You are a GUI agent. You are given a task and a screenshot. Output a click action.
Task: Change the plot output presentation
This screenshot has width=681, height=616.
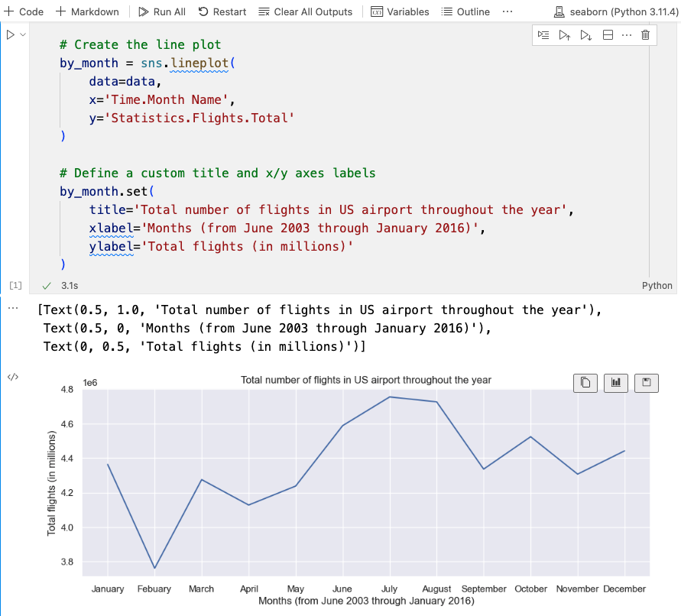click(x=616, y=382)
